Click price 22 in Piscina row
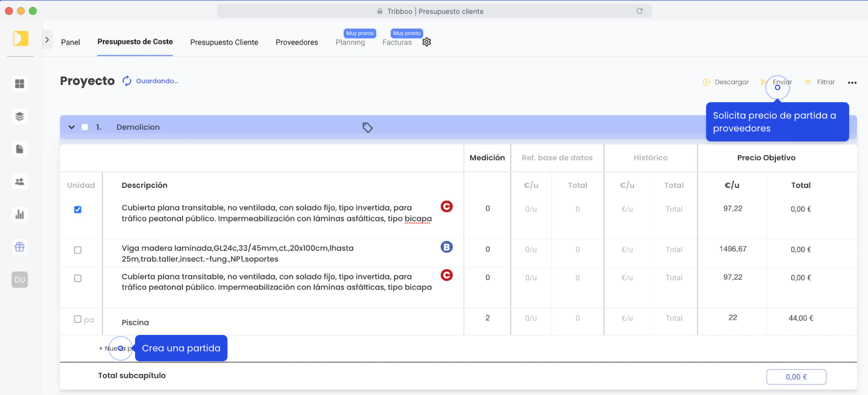 coord(733,318)
